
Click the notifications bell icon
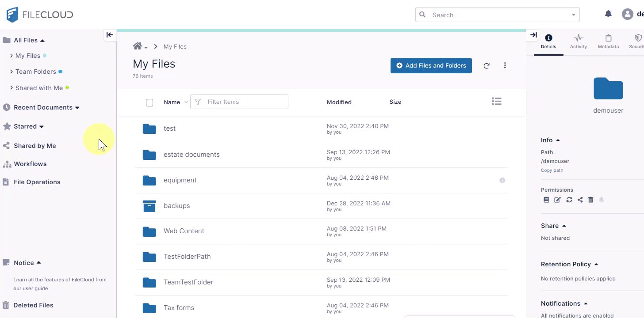608,14
